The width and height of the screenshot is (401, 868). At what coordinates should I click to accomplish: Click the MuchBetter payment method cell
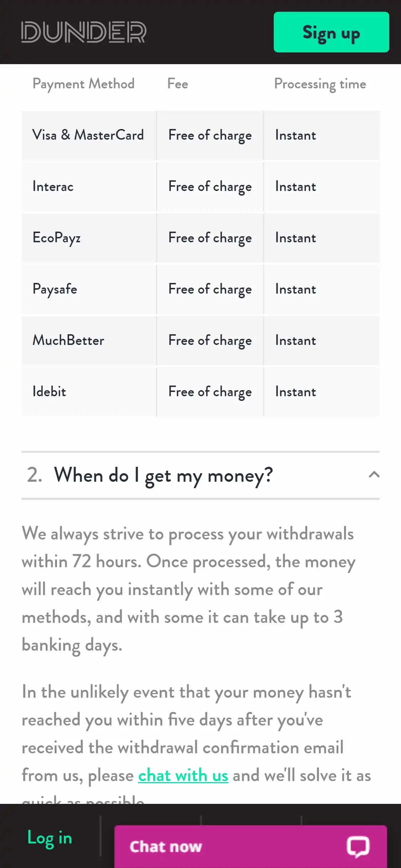coord(68,341)
